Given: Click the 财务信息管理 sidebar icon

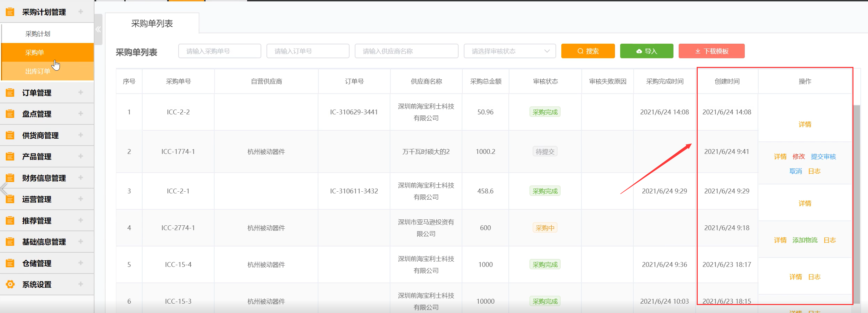Looking at the screenshot, I should point(10,178).
